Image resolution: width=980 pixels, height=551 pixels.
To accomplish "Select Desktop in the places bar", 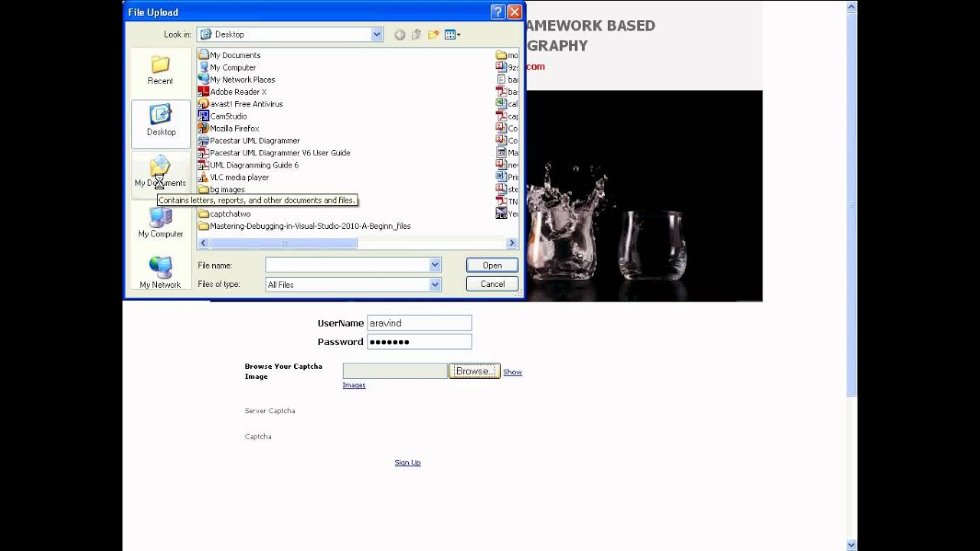I will 160,123.
